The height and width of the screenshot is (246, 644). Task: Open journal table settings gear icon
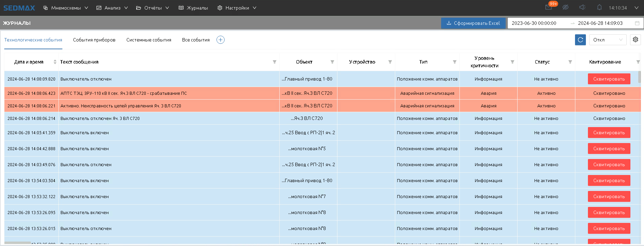[x=636, y=40]
